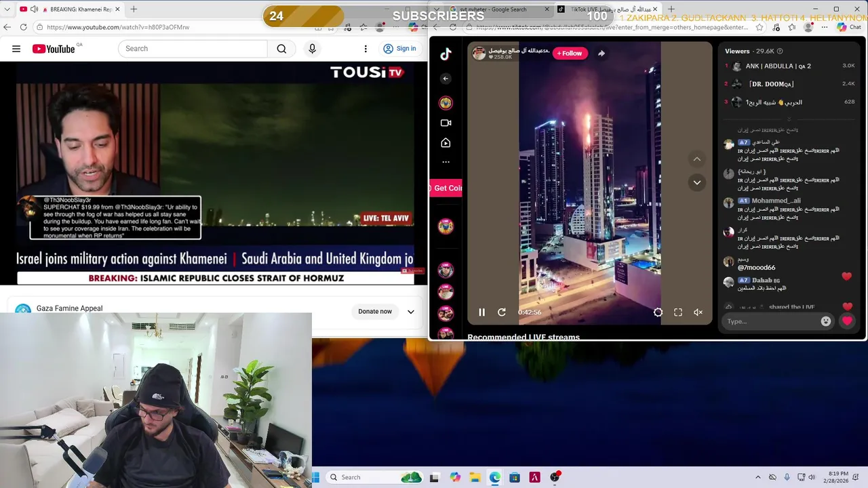Go to next live stream down chevron
Image resolution: width=868 pixels, height=488 pixels.
click(x=696, y=182)
